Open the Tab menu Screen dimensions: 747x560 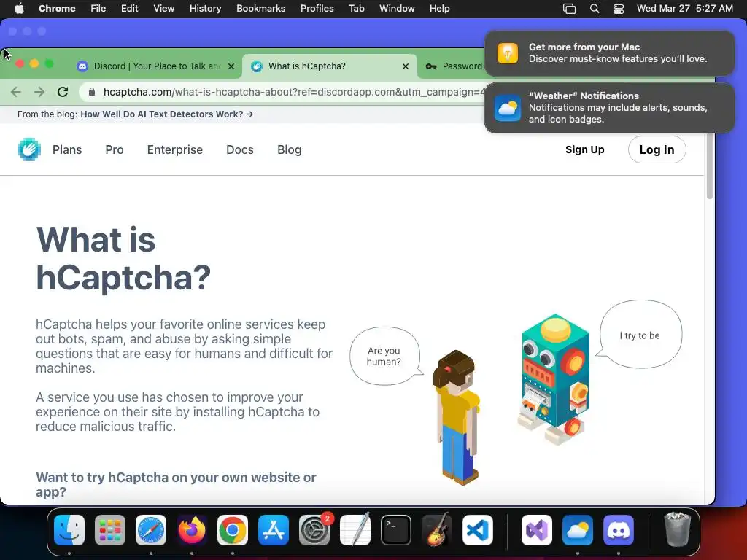[356, 9]
